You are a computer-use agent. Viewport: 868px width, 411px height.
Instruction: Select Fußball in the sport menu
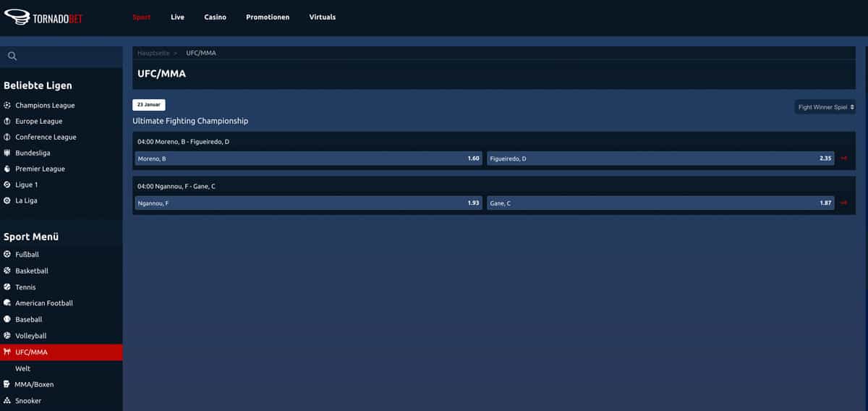(27, 255)
